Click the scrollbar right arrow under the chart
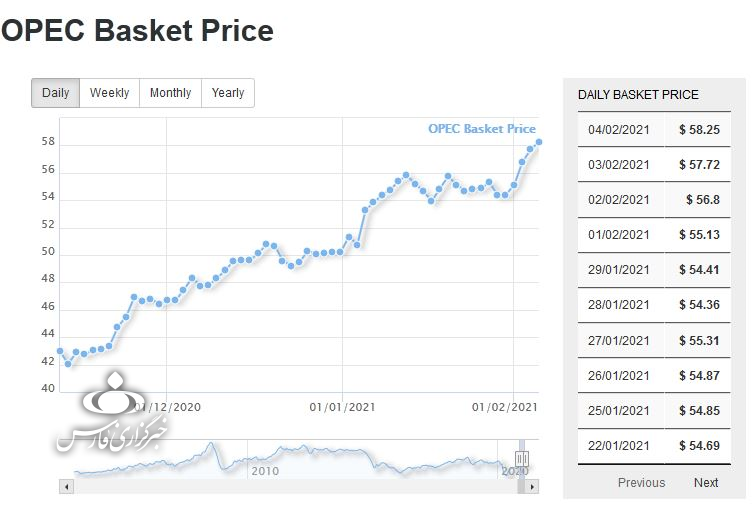Viewport: 753px width, 510px height. click(x=533, y=486)
